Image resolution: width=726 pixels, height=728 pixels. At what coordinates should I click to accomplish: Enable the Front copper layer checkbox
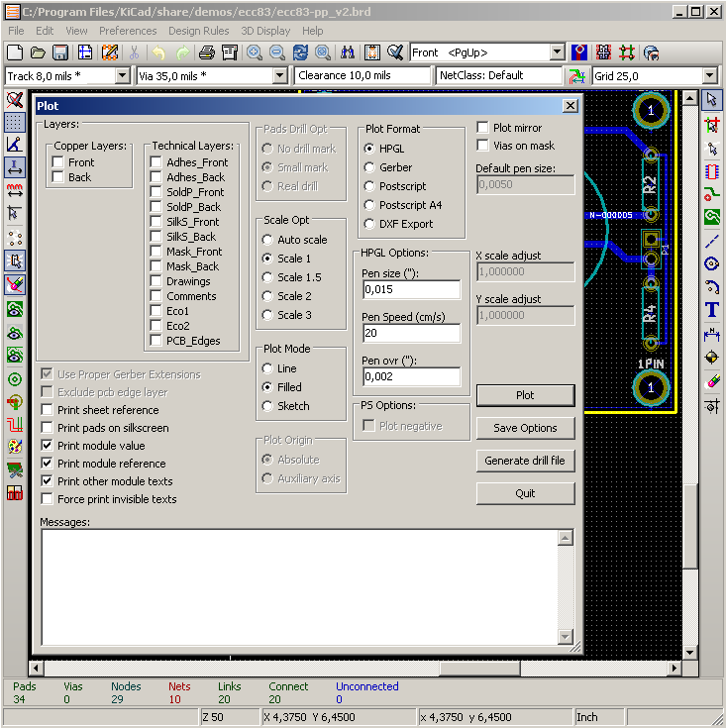58,162
